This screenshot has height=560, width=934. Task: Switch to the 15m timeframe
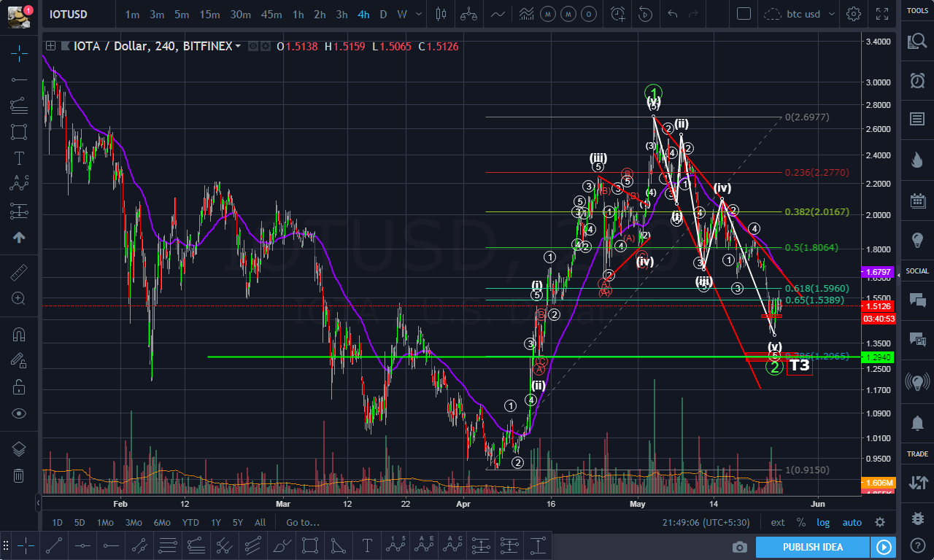point(209,14)
